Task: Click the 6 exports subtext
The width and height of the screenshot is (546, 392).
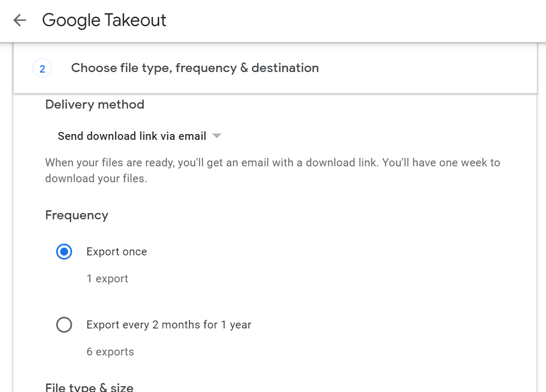Action: pyautogui.click(x=110, y=352)
